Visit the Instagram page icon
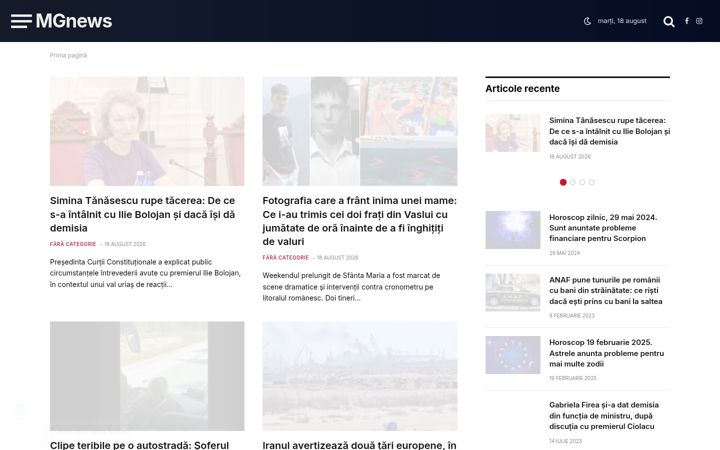The width and height of the screenshot is (720, 450). (x=699, y=21)
